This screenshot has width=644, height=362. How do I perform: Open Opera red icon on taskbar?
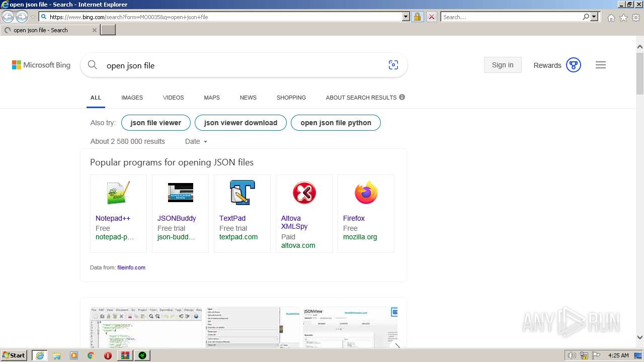pyautogui.click(x=108, y=355)
